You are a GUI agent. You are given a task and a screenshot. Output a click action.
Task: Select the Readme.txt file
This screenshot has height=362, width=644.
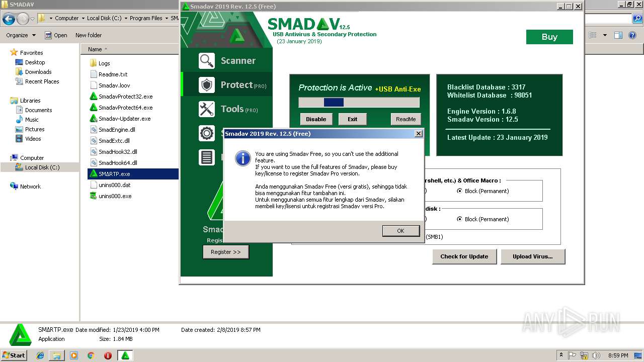tap(109, 74)
